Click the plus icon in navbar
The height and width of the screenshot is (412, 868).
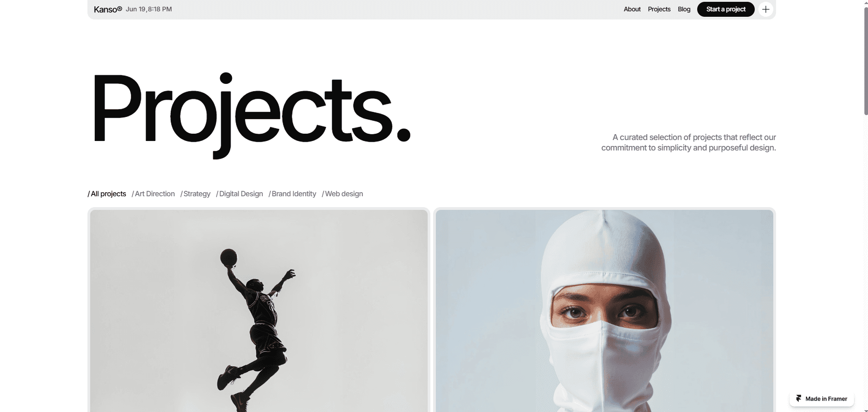pos(766,9)
